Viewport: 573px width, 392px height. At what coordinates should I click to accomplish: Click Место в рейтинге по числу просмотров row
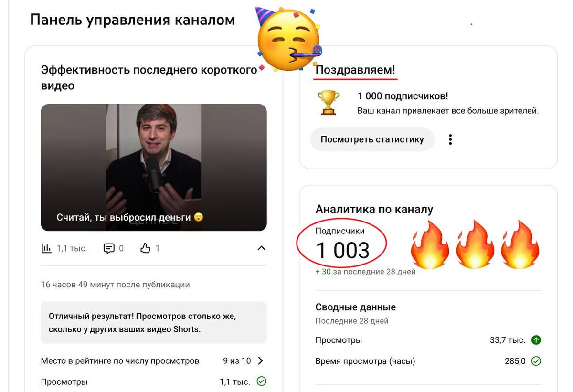click(154, 361)
